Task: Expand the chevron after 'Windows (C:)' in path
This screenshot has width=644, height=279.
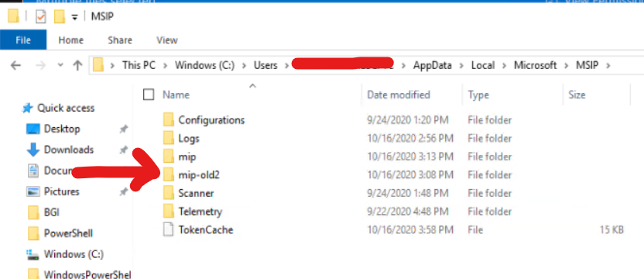Action: point(244,65)
